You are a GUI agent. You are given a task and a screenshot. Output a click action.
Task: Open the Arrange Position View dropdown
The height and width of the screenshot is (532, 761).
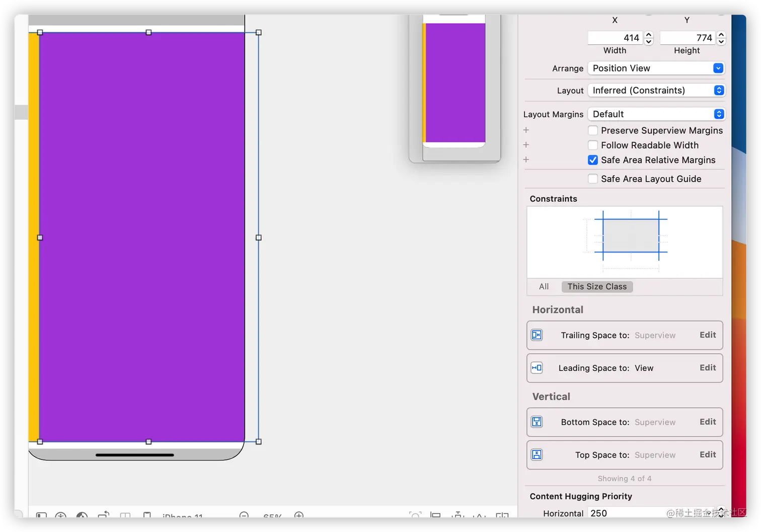point(656,68)
